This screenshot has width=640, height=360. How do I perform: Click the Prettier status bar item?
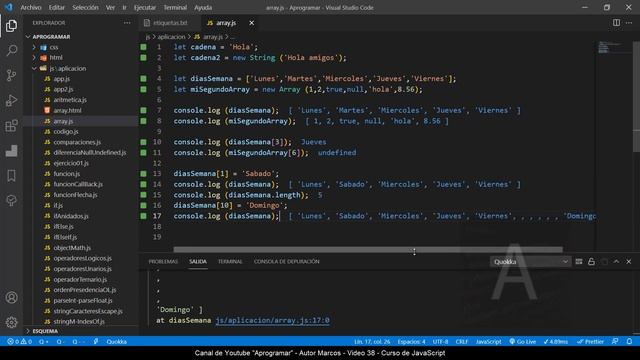590,342
